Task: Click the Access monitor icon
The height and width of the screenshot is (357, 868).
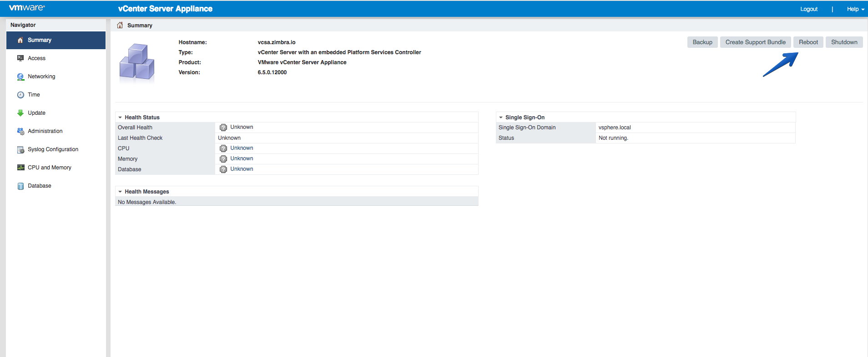Action: (x=20, y=58)
